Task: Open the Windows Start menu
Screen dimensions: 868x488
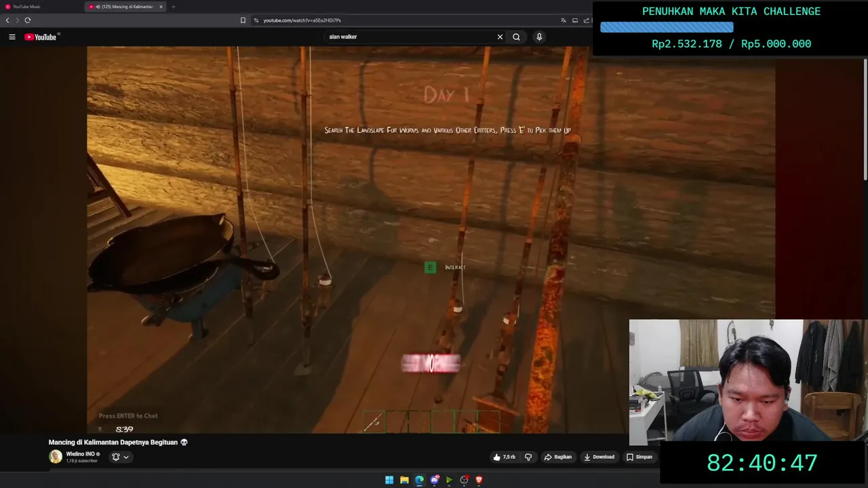Action: [x=389, y=480]
